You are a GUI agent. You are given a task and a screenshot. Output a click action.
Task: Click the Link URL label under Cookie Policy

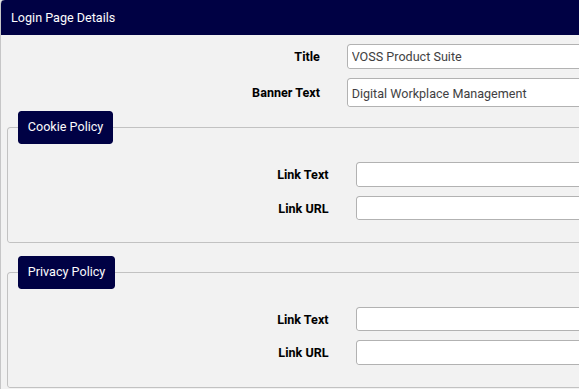[x=303, y=208]
